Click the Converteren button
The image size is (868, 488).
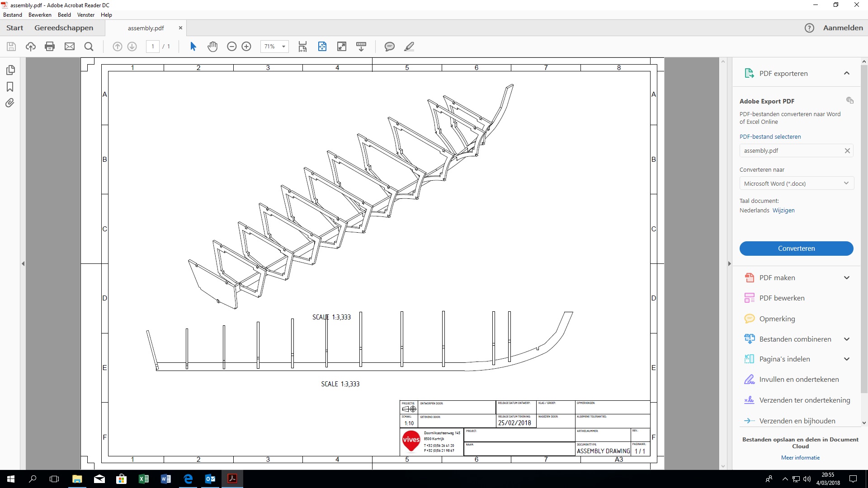pos(796,249)
